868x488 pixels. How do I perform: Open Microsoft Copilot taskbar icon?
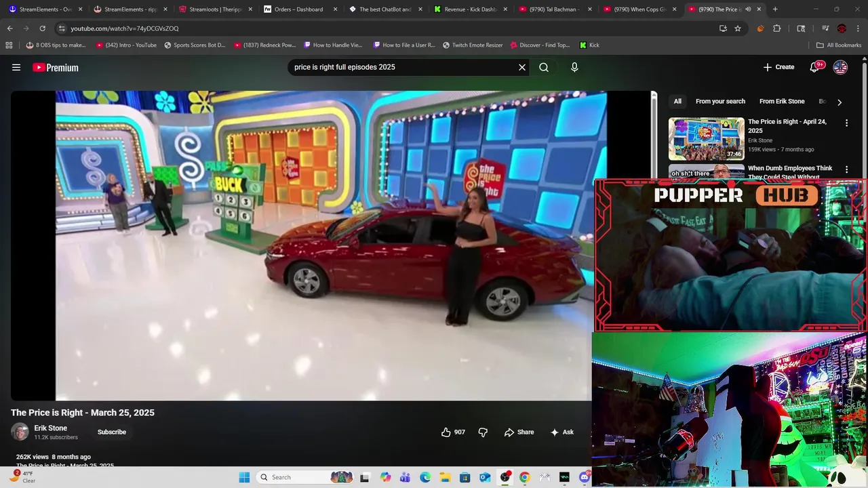point(385,477)
